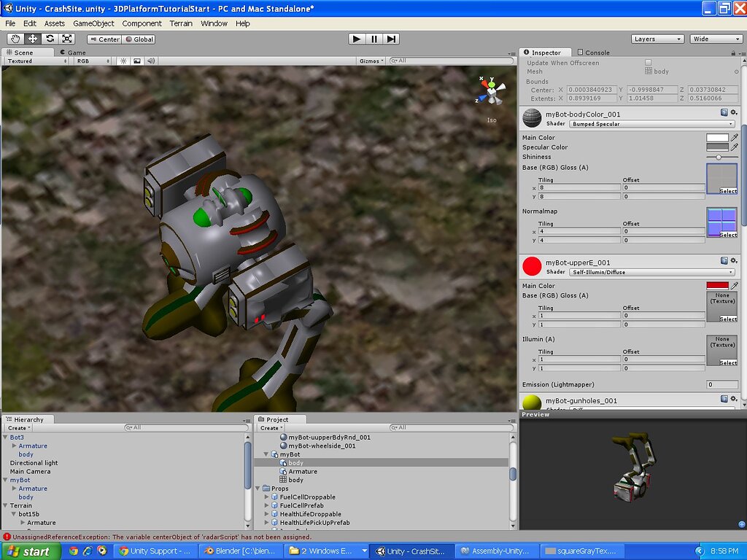Open the Bumped Specular shader dropdown
This screenshot has width=747, height=560.
[651, 122]
